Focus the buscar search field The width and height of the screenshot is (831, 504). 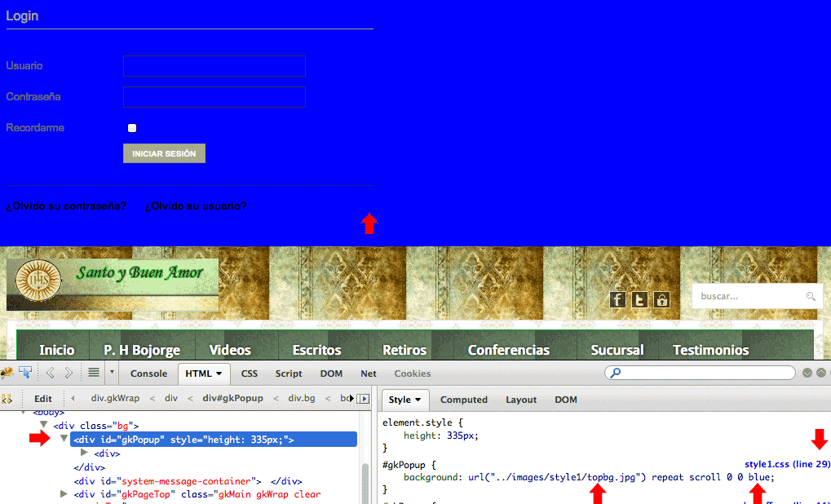coord(758,296)
